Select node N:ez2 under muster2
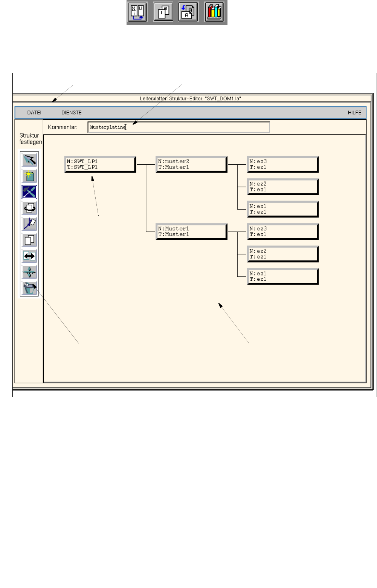 pyautogui.click(x=283, y=187)
